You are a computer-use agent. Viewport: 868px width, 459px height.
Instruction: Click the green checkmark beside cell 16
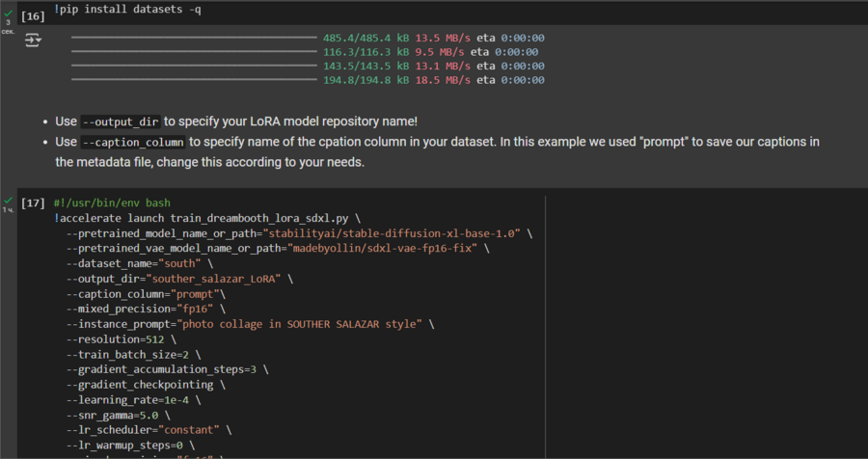[x=8, y=9]
